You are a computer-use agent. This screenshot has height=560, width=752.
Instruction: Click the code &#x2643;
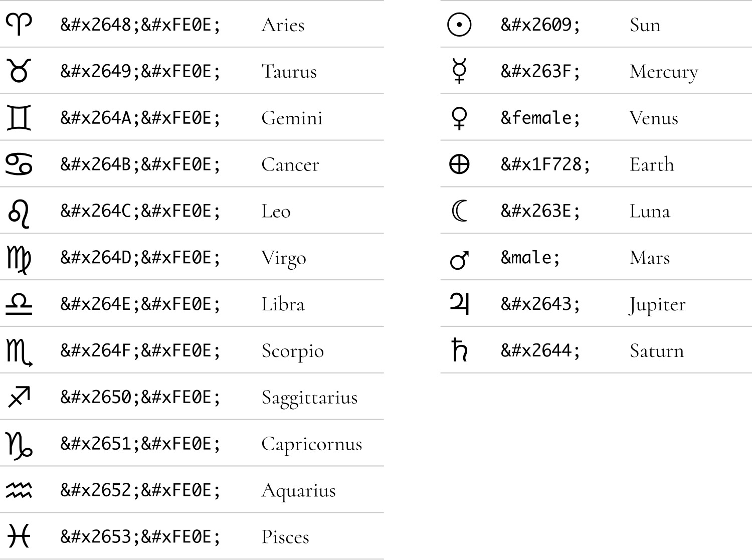click(x=540, y=304)
